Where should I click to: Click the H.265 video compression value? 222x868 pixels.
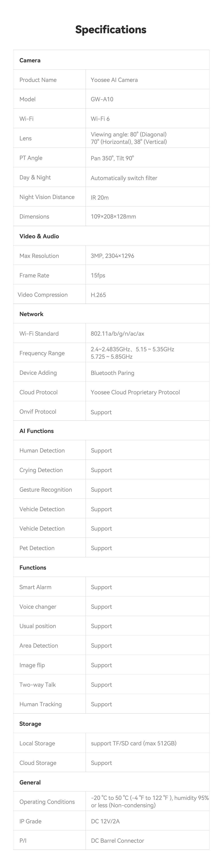click(x=98, y=295)
